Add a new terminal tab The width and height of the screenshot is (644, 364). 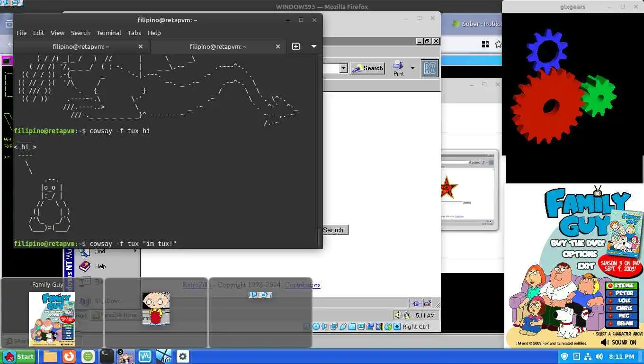[296, 46]
